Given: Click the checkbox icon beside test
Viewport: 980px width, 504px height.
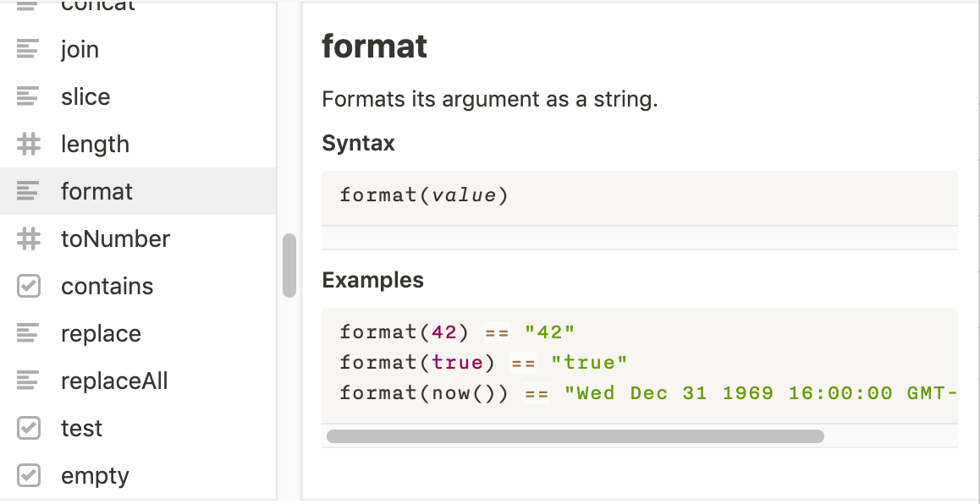Looking at the screenshot, I should coord(29,428).
